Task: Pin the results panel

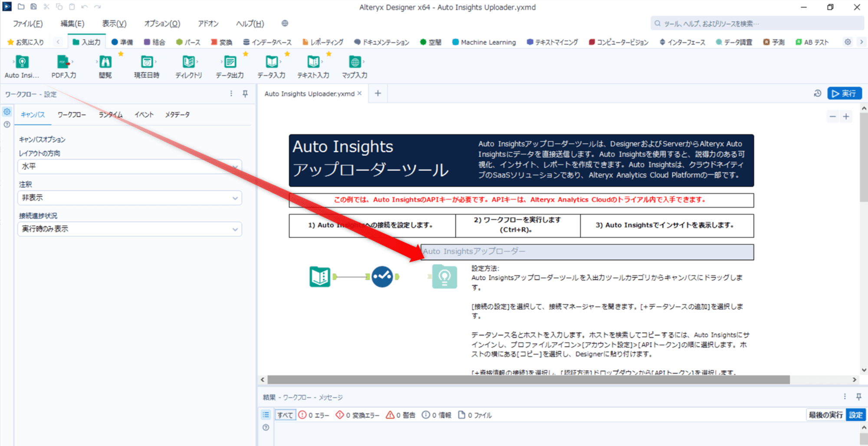Action: [858, 396]
